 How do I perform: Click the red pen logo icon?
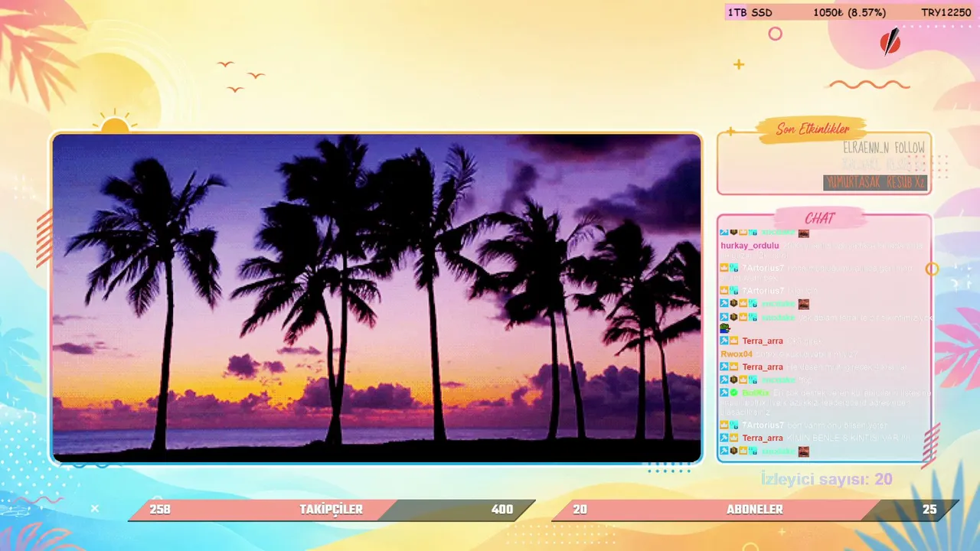(x=890, y=41)
